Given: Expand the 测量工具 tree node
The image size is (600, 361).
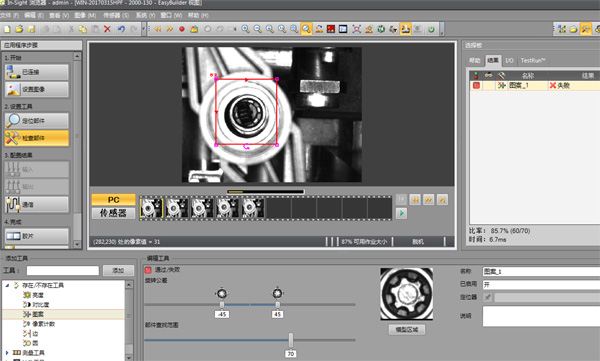Looking at the screenshot, I should pos(7,352).
